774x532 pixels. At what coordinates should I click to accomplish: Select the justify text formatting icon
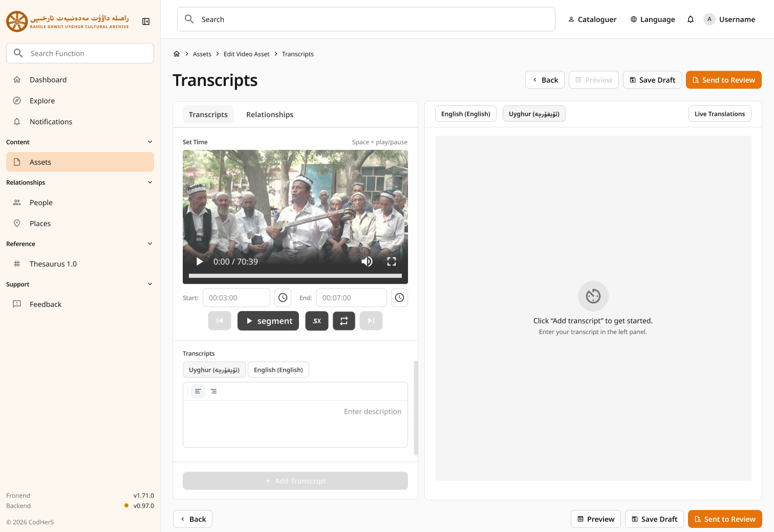click(213, 391)
